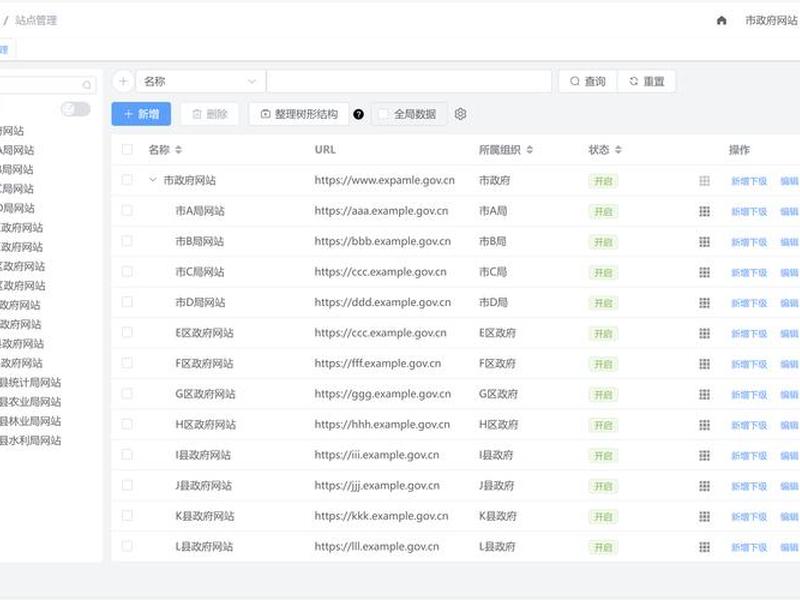Select 县统计局网站 in sidebar tree
The image size is (800, 600).
point(31,383)
